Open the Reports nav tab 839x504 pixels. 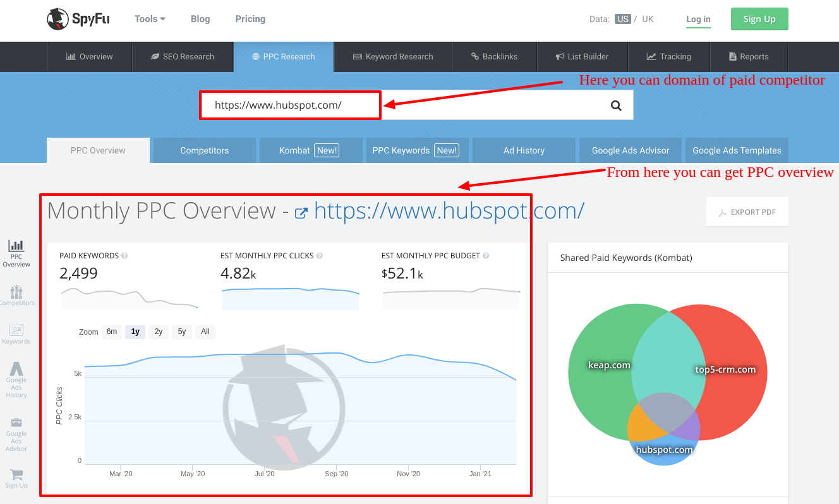point(749,57)
